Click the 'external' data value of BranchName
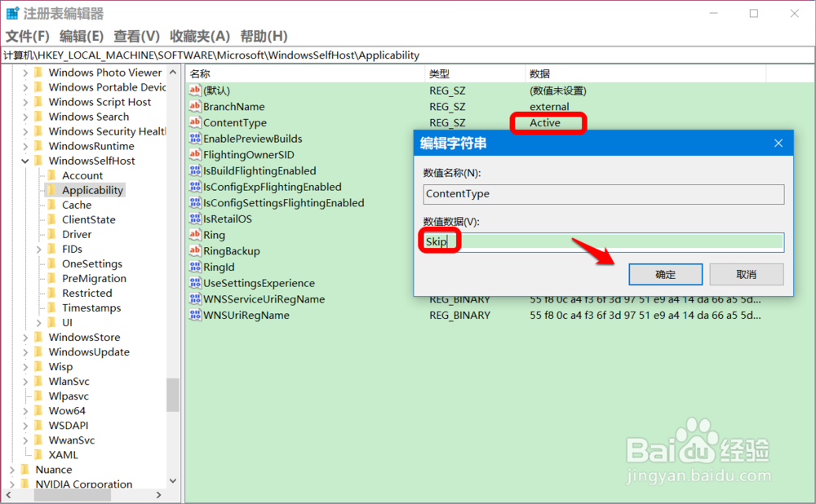This screenshot has height=504, width=816. 549,106
